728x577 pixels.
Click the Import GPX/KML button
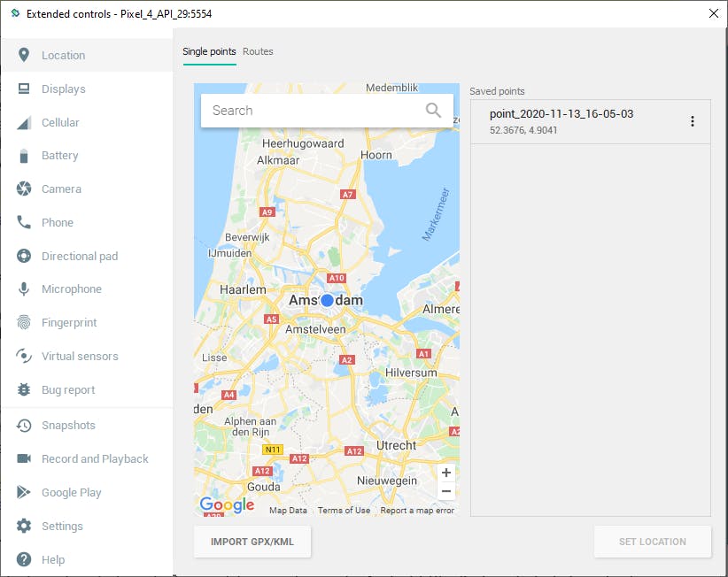point(252,542)
